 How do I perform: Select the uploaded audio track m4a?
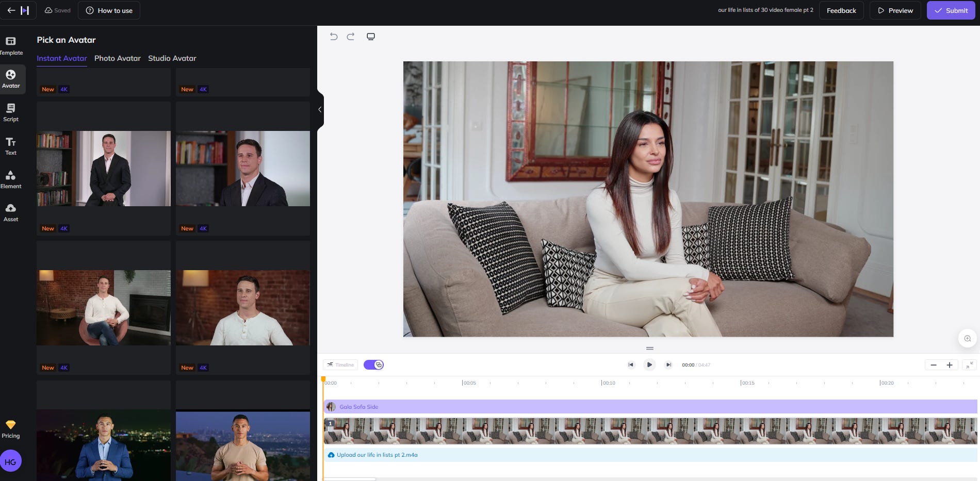tap(650, 455)
